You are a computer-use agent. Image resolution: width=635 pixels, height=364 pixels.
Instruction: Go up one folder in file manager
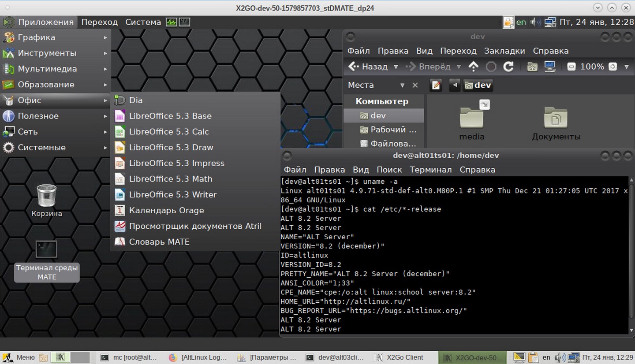[473, 67]
